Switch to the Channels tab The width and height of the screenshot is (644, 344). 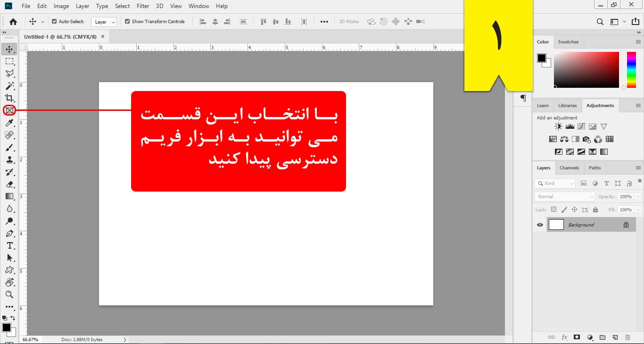(569, 168)
